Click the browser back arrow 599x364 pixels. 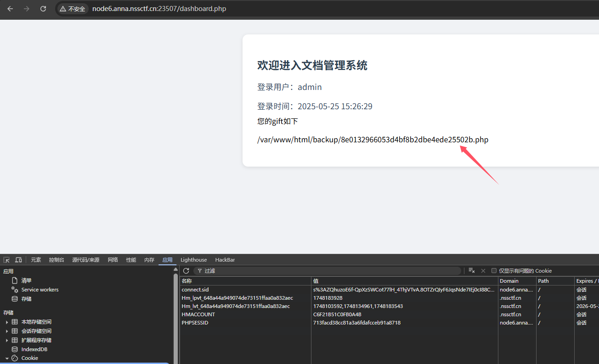[x=10, y=9]
